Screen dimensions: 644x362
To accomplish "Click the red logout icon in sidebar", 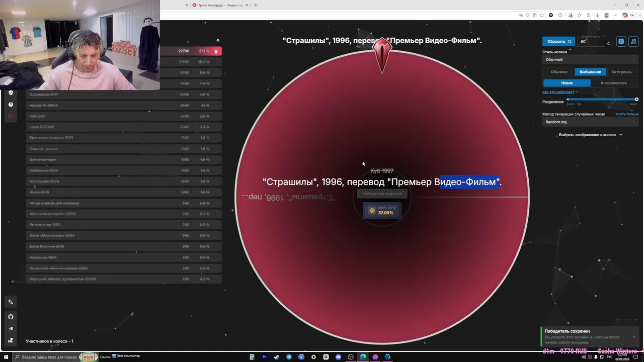I will 11,117.
